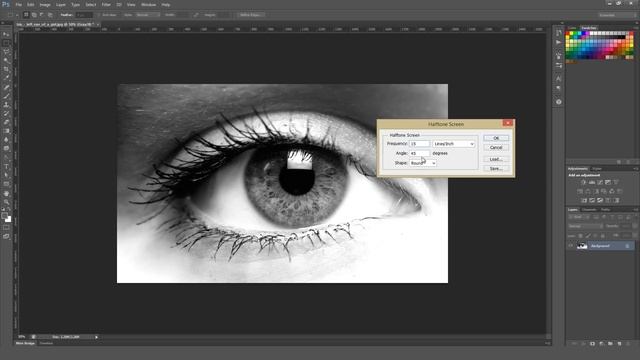This screenshot has width=640, height=360.
Task: Select the Path Selection tool
Action: [x=6, y=175]
